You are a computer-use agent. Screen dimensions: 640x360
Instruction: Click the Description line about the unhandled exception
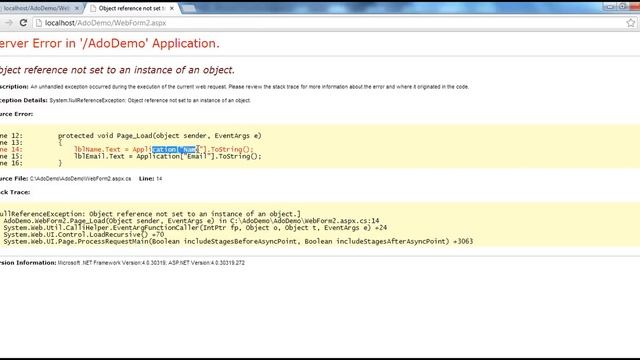click(234, 87)
